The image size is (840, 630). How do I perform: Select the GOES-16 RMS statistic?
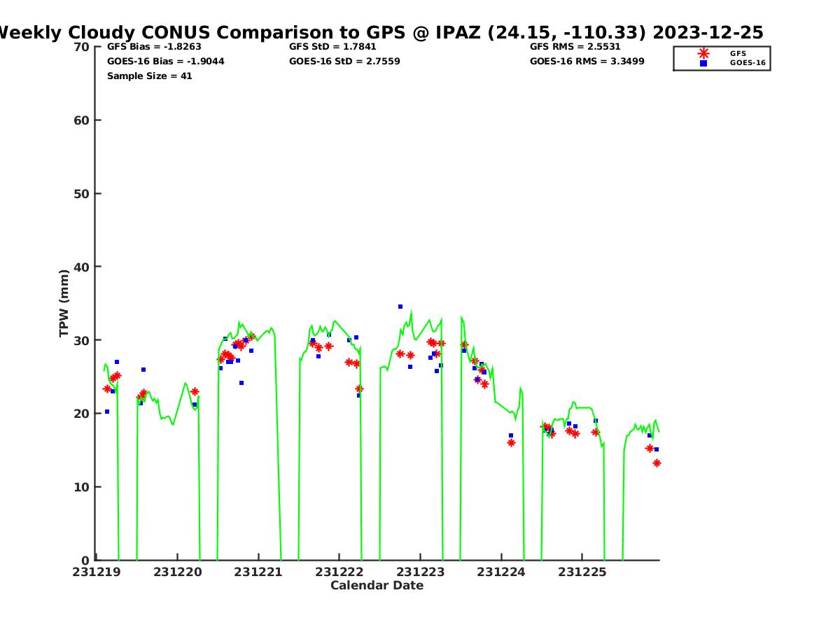coord(587,62)
